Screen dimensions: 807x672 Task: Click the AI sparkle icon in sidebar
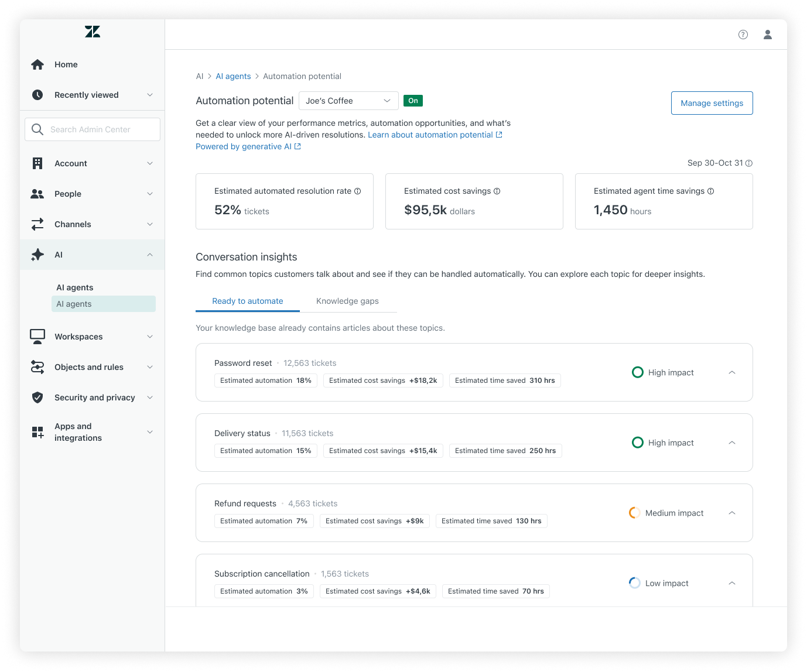(x=37, y=255)
